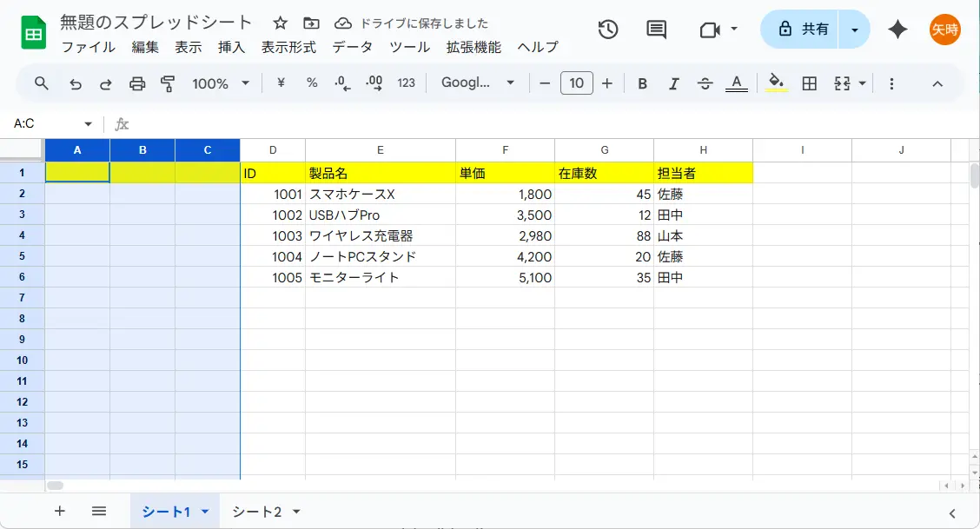This screenshot has height=529, width=980.
Task: Open the font family dropdown
Action: coord(478,83)
